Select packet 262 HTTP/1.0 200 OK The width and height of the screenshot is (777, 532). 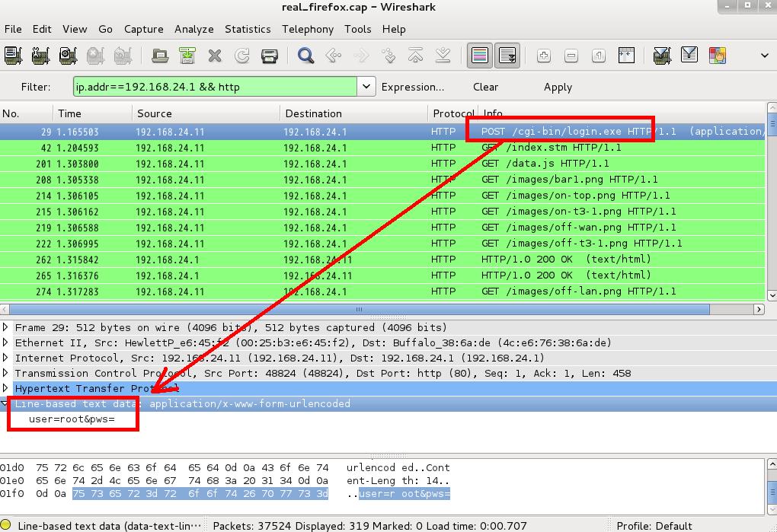pos(382,260)
